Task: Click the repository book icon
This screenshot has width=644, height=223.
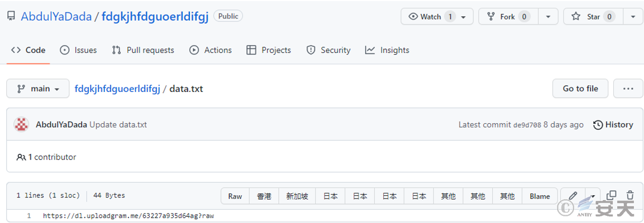Action: pos(11,16)
